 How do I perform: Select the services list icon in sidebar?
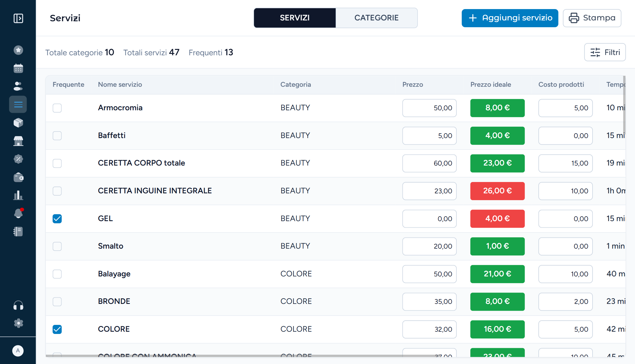[18, 104]
